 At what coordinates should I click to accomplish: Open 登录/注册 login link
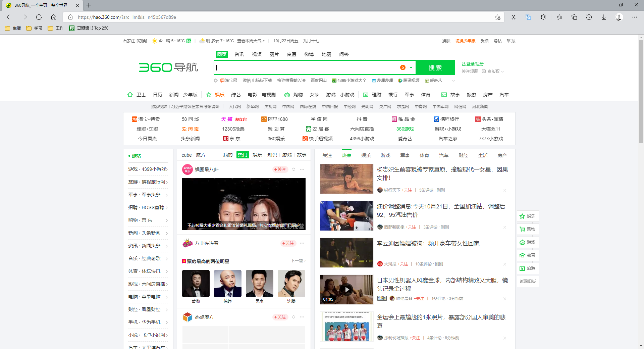pos(473,64)
